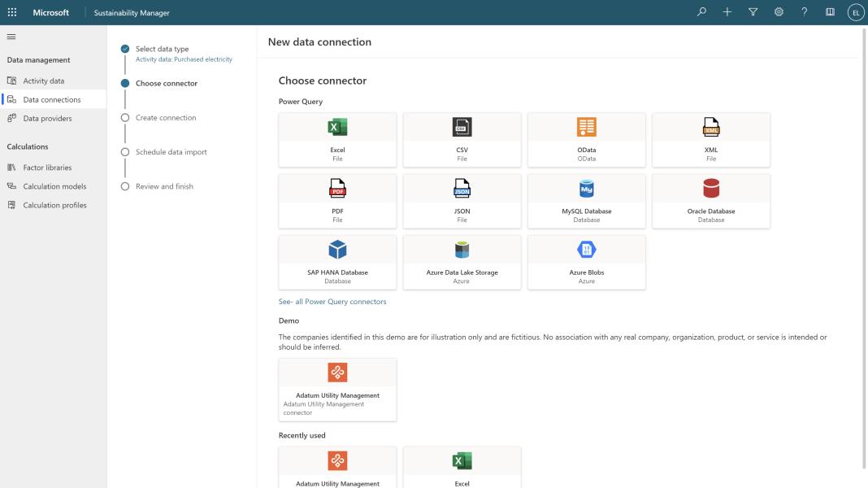
Task: Switch to the Activity data page
Action: pyautogui.click(x=44, y=81)
